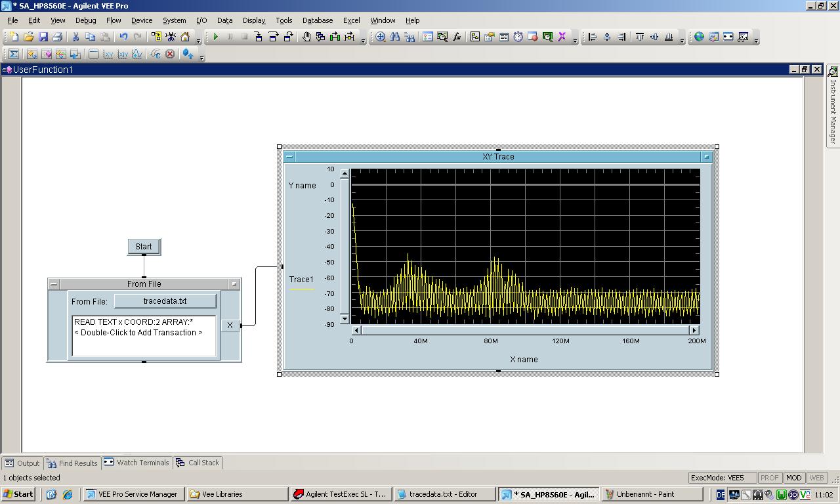Image resolution: width=840 pixels, height=504 pixels.
Task: Toggle the MOD status bar indicator
Action: (x=793, y=478)
